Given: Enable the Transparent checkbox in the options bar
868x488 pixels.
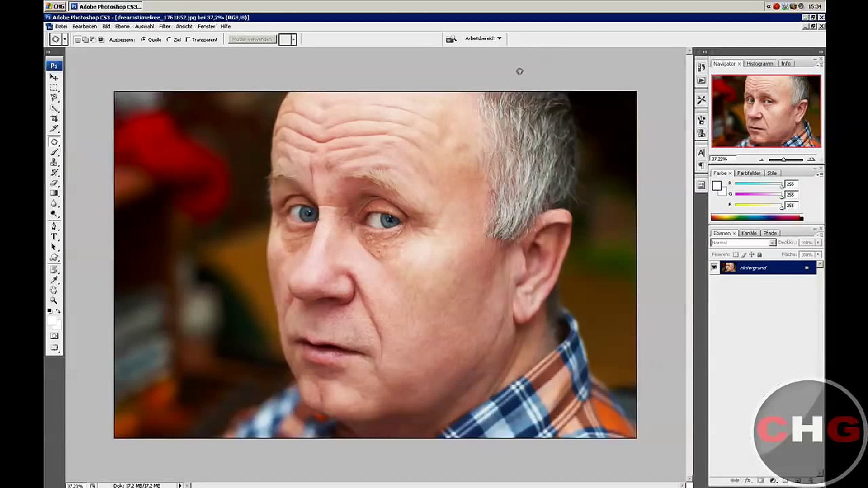Looking at the screenshot, I should pyautogui.click(x=188, y=39).
